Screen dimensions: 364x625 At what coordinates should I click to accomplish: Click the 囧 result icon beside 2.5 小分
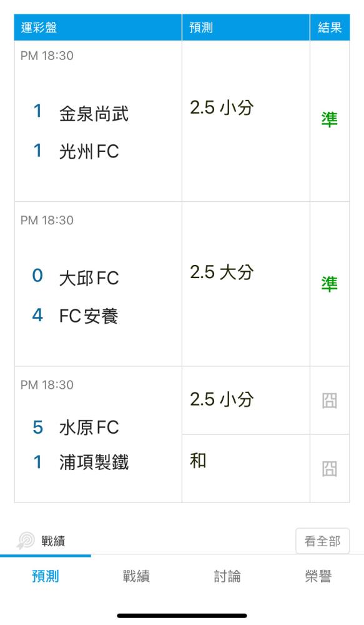coord(330,401)
